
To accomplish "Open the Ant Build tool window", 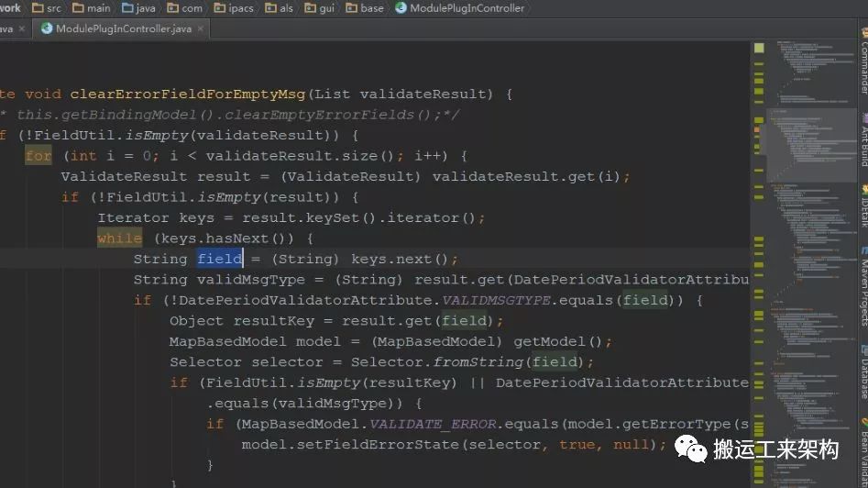I will coord(863,140).
